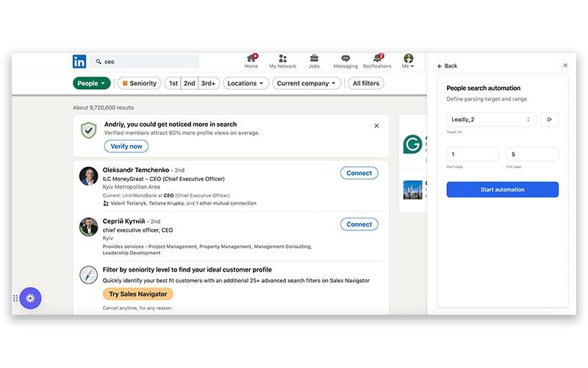Click Try Sales Navigator
This screenshot has width=588, height=368.
tap(138, 294)
